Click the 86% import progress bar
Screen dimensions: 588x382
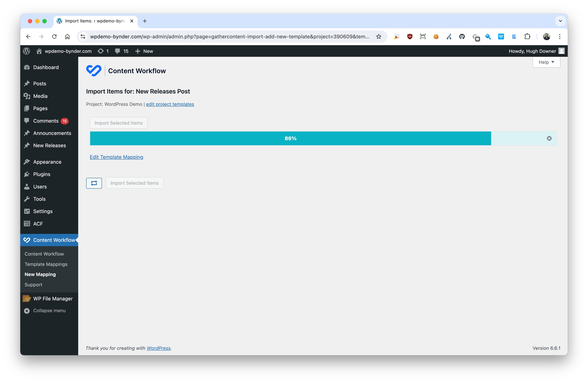291,138
